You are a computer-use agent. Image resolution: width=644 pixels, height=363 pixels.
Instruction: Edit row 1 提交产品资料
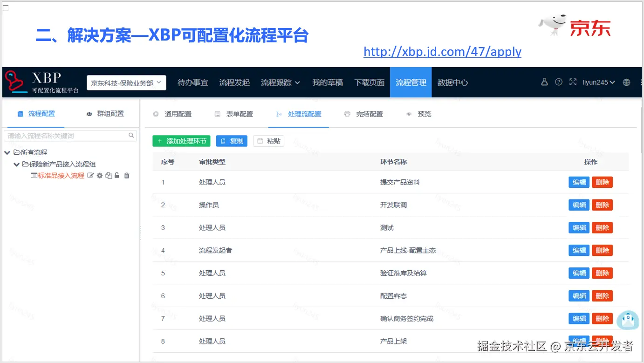coord(579,182)
